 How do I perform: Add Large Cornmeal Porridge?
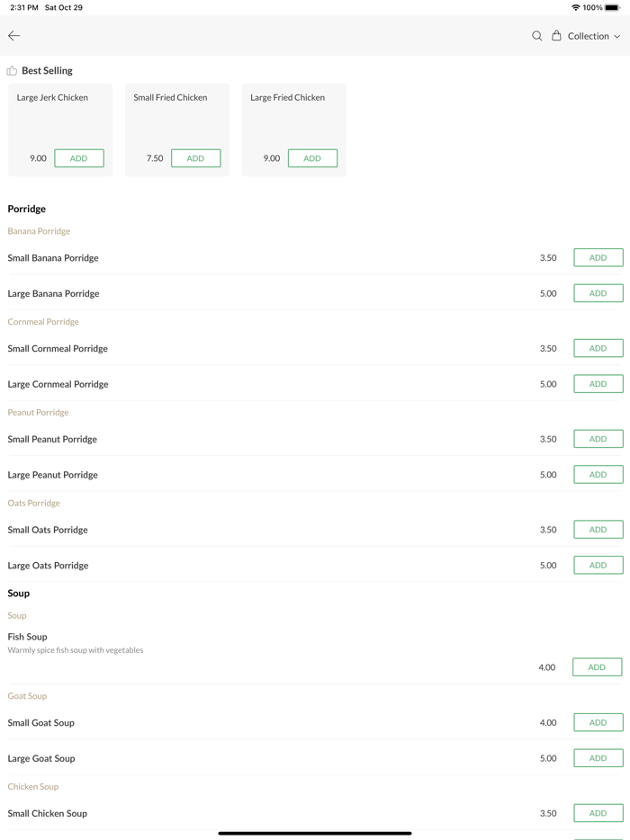598,384
